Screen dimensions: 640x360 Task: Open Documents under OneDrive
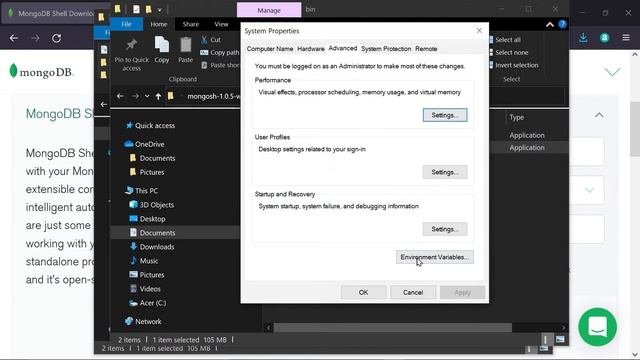click(153, 158)
